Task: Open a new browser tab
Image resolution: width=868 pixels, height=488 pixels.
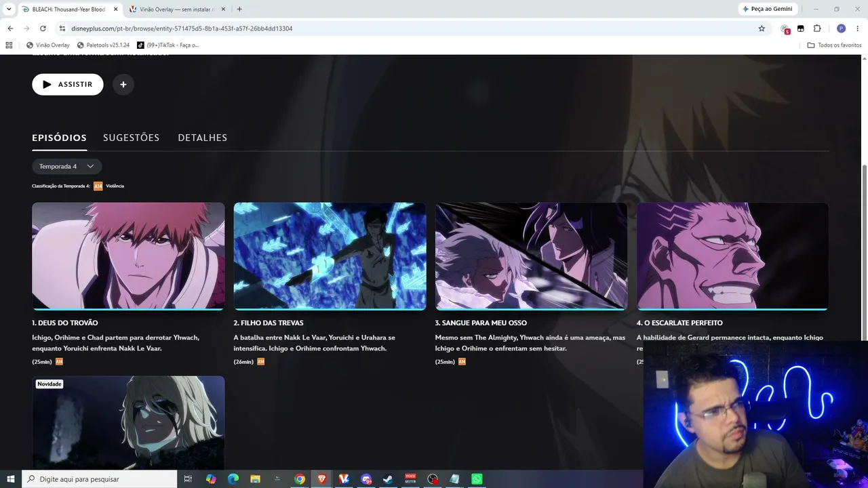Action: point(239,9)
